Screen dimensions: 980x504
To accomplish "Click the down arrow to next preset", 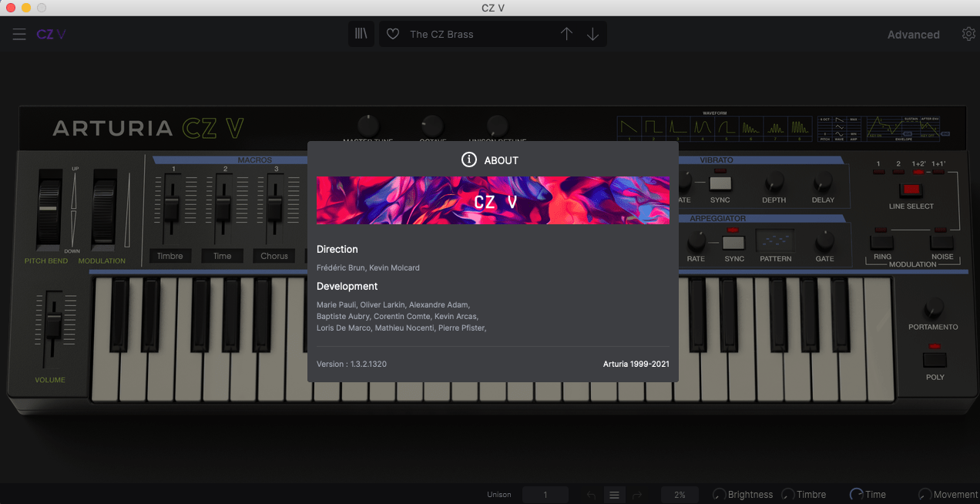I will click(592, 33).
